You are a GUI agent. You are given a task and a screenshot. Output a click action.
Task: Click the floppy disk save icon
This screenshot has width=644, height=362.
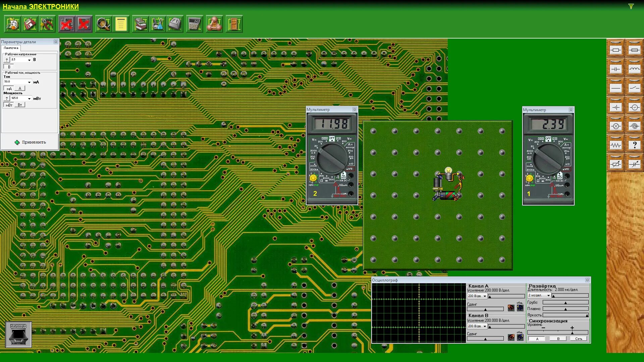click(30, 24)
